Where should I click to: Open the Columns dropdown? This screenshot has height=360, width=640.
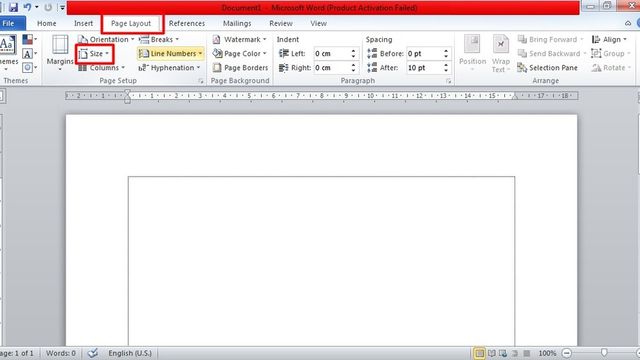(102, 68)
